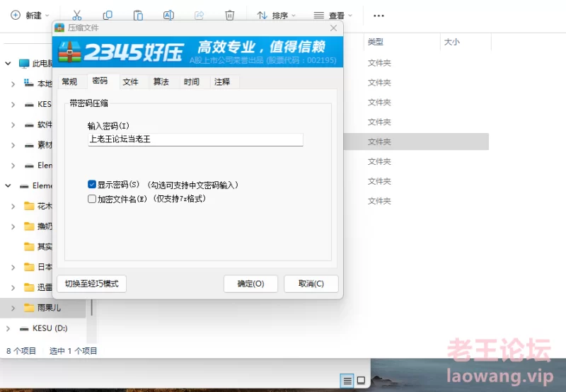This screenshot has width=566, height=392.
Task: Expand the KESU (D:) drive node
Action: coord(8,328)
